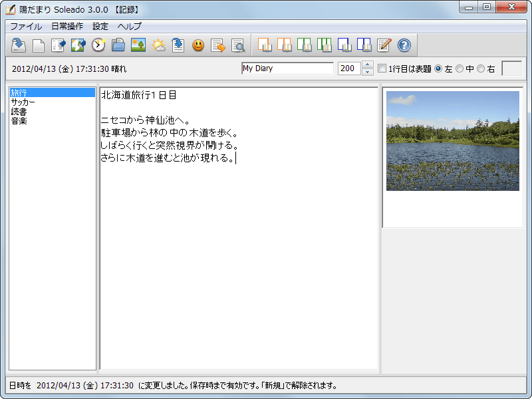Click the document with orange arrow icon
The width and height of the screenshot is (532, 399).
[x=218, y=45]
